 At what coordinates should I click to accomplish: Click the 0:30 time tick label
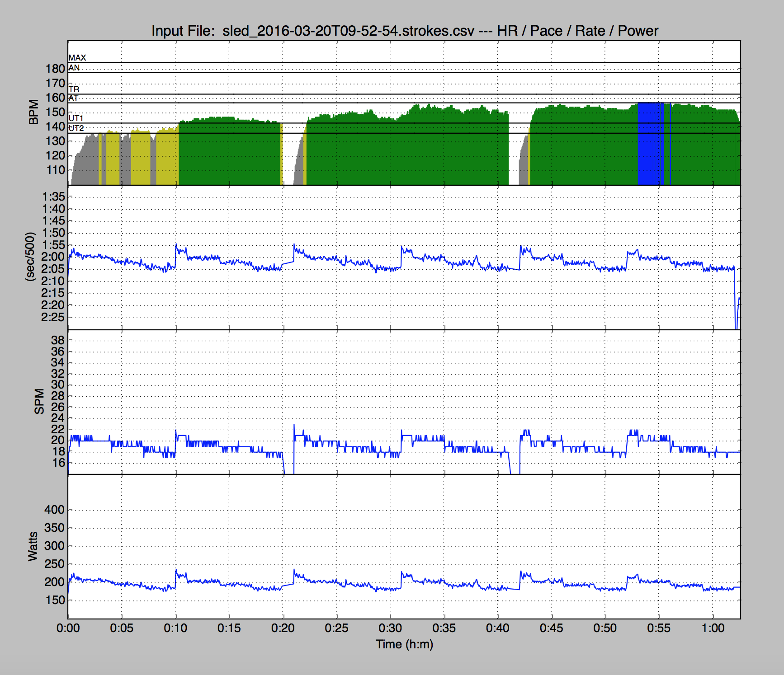[390, 628]
